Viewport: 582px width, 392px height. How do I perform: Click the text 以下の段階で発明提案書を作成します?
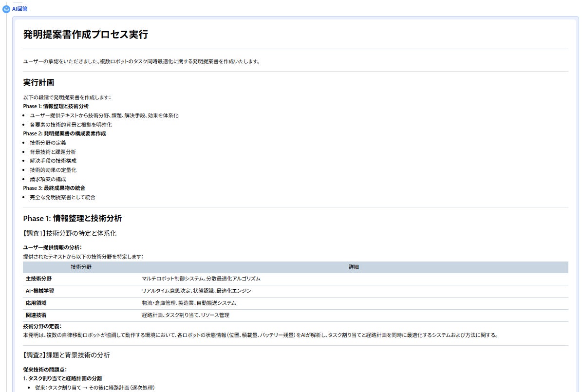(67, 97)
